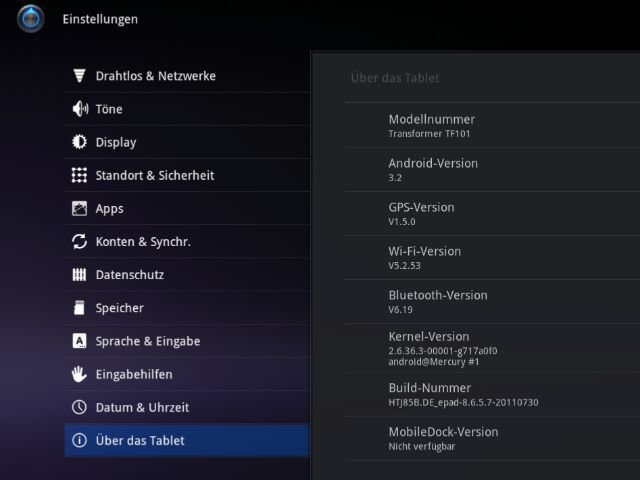Open Sprache & Eingabe settings
The height and width of the screenshot is (480, 640).
(187, 341)
